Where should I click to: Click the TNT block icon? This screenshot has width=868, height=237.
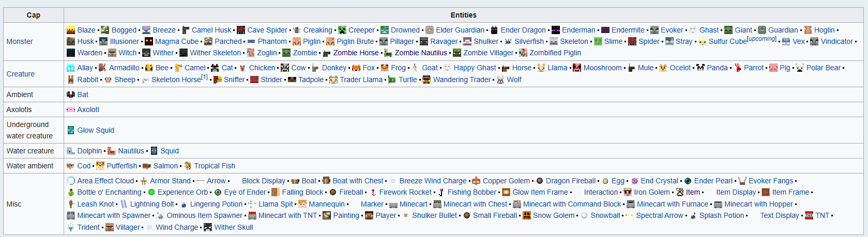(809, 215)
